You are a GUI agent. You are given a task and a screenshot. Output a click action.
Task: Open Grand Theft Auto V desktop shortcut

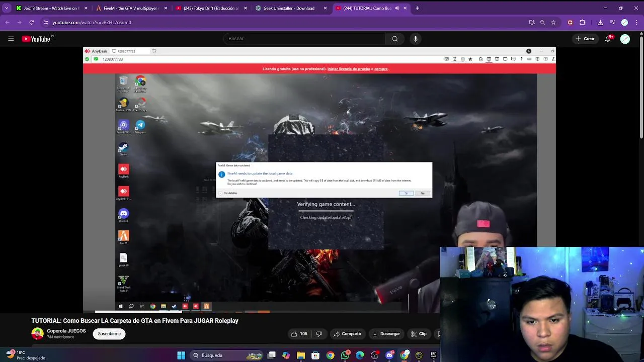coord(123,283)
